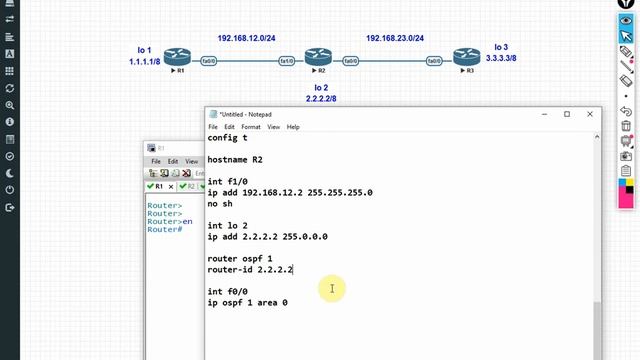Maximize the Notepad window

pyautogui.click(x=567, y=114)
